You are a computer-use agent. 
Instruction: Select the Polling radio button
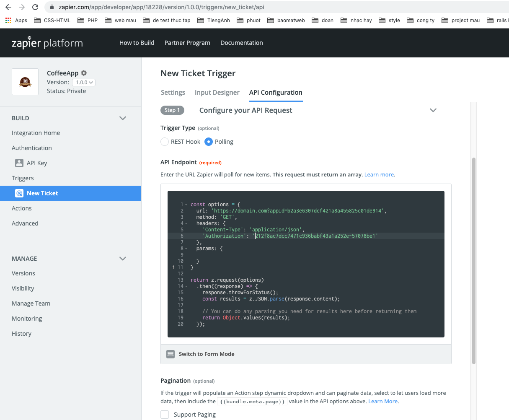(209, 142)
